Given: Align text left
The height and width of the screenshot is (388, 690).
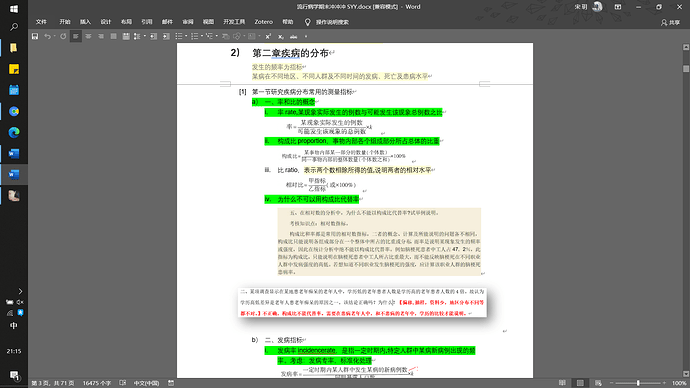Looking at the screenshot, I should tap(76, 37).
